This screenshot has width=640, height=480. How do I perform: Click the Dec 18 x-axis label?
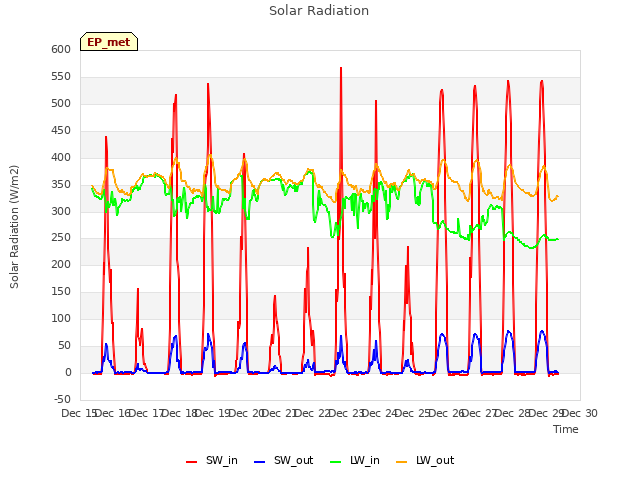point(180,413)
